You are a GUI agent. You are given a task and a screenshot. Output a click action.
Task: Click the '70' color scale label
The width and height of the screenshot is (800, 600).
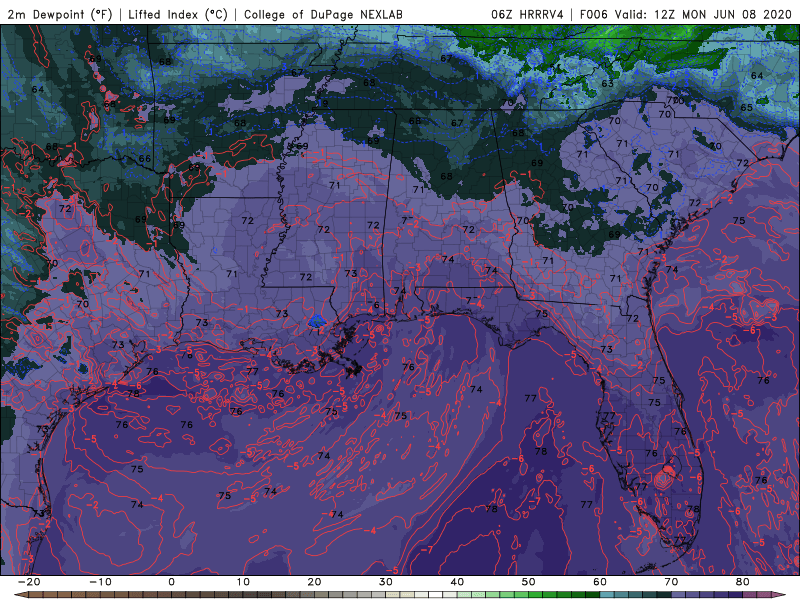pos(671,582)
